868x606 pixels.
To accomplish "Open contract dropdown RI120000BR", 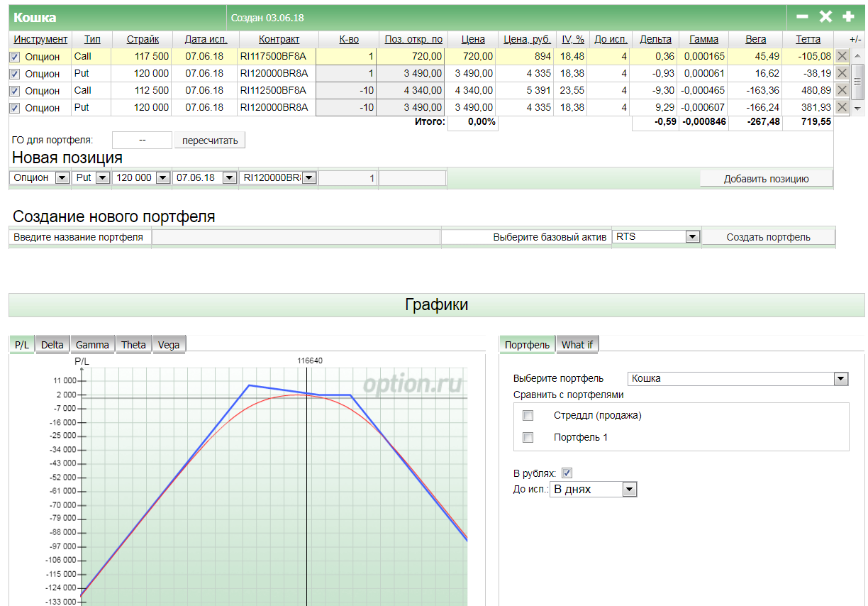I will click(278, 178).
